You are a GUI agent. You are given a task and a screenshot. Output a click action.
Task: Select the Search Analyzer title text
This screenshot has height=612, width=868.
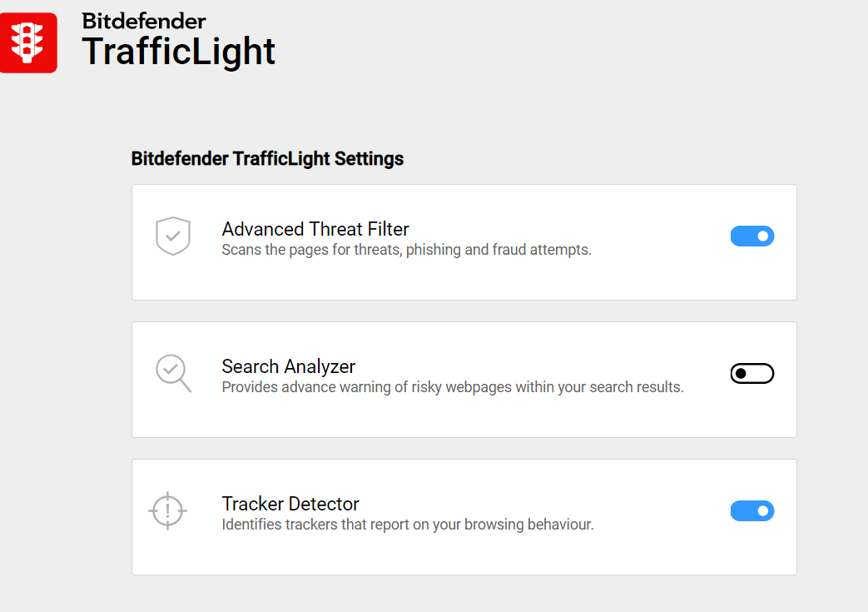[x=288, y=366]
